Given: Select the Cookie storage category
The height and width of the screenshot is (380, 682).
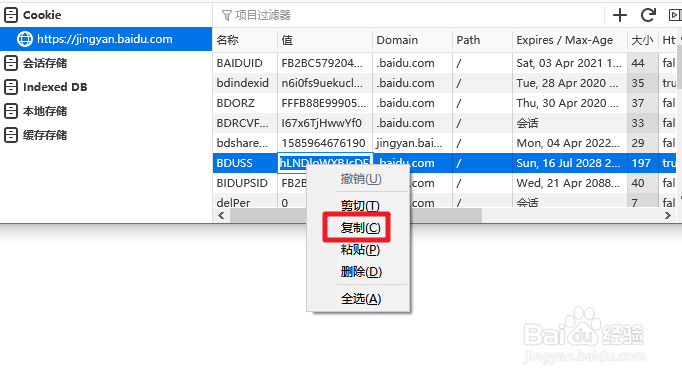Looking at the screenshot, I should [106, 15].
